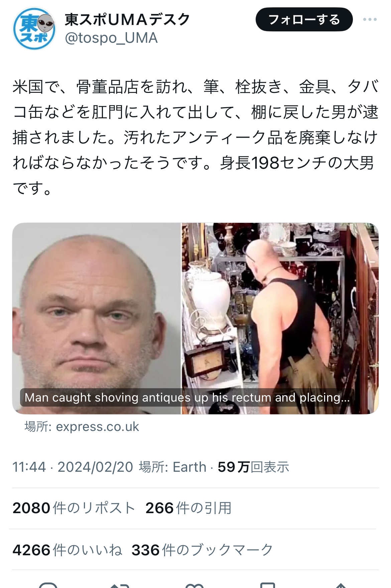Bookmark the post via the bookmark icon
The height and width of the screenshot is (588, 391).
coord(268,585)
